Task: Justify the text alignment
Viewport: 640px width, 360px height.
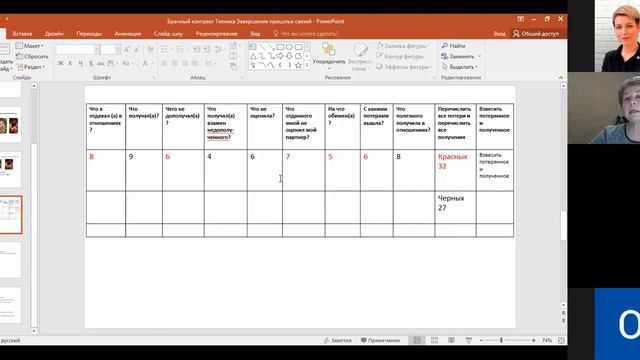Action: click(x=195, y=63)
